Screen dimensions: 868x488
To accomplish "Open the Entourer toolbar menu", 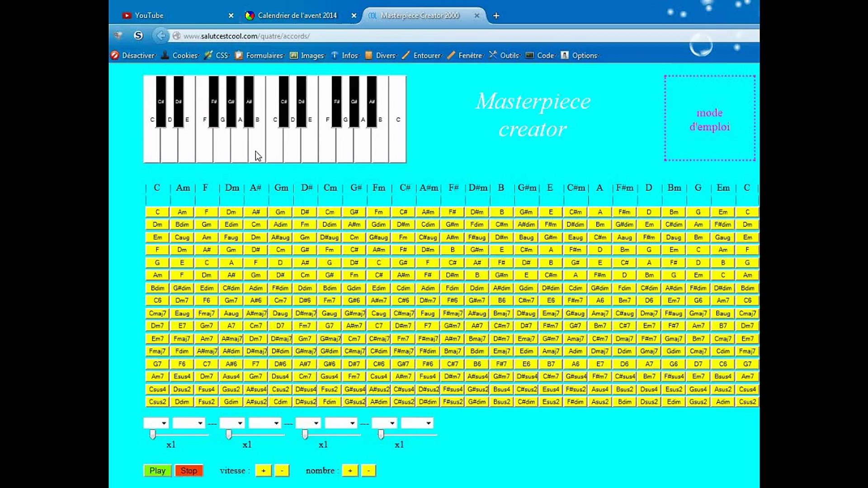I will click(x=422, y=55).
